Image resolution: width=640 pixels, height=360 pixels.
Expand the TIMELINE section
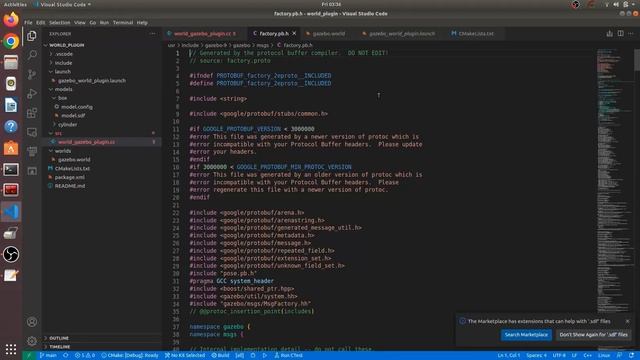tap(60, 347)
